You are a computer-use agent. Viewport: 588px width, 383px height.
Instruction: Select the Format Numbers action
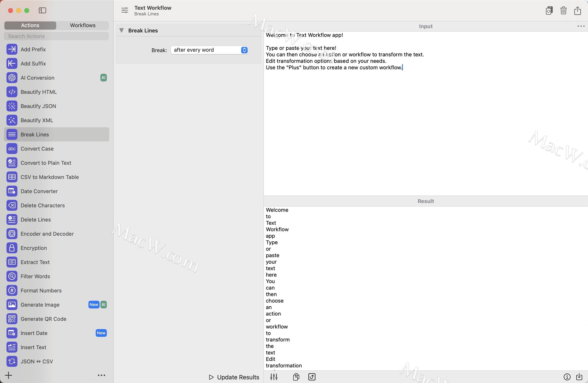click(x=57, y=290)
